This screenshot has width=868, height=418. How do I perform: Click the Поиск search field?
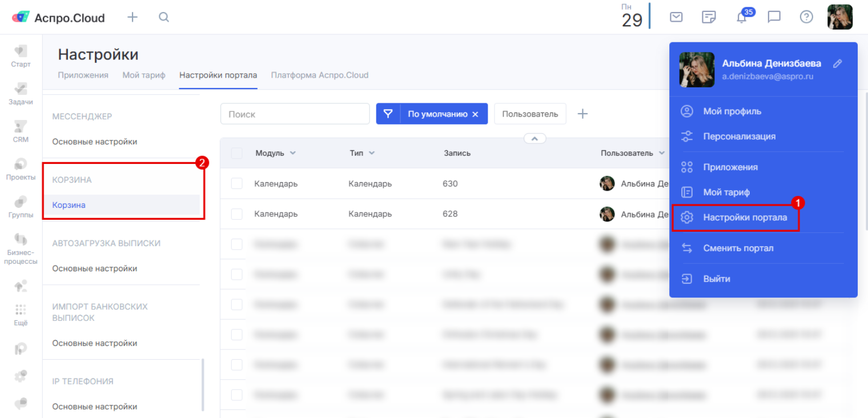pos(295,114)
